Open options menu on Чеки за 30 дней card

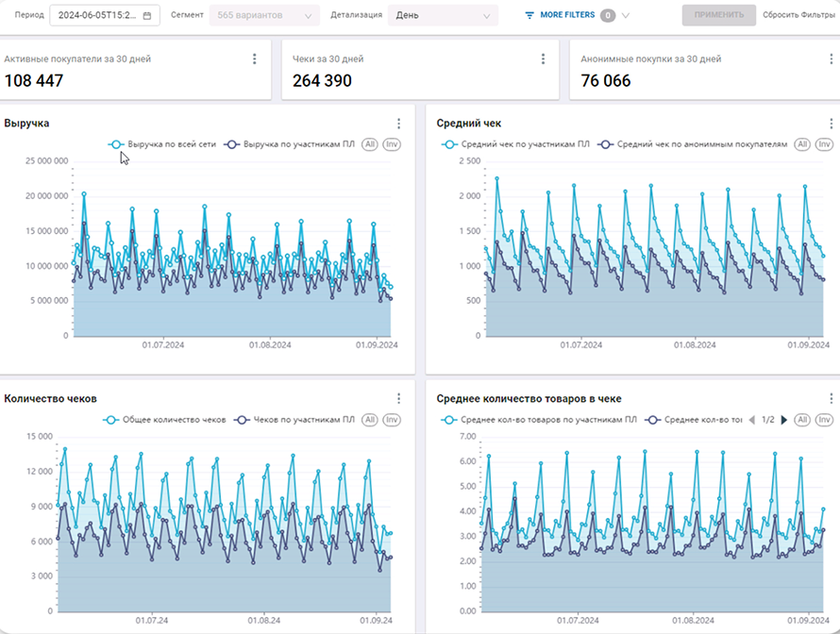pyautogui.click(x=543, y=59)
